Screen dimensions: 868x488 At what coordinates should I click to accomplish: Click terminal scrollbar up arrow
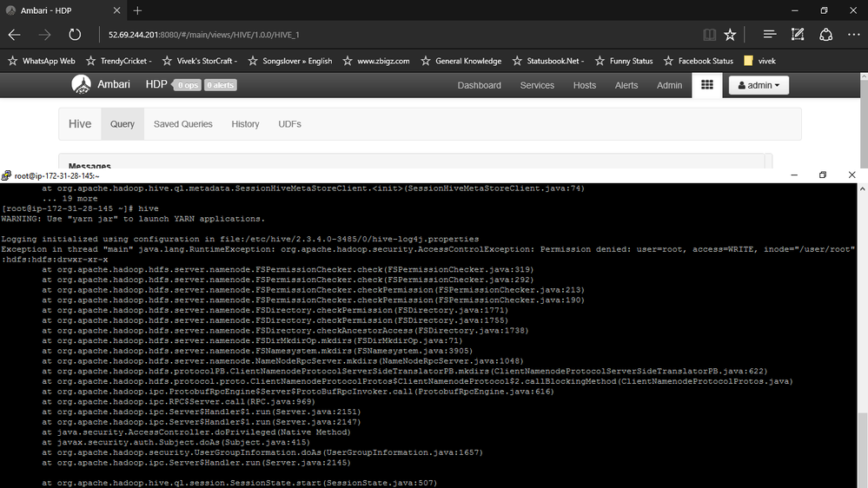click(x=863, y=188)
